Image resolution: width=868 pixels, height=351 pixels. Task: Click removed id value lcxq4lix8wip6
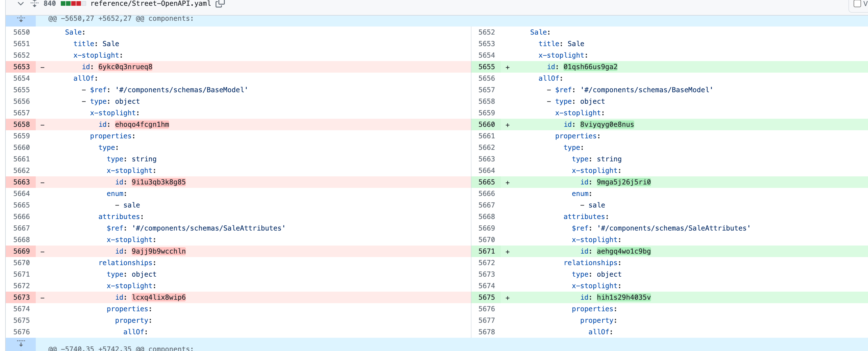coord(159,297)
